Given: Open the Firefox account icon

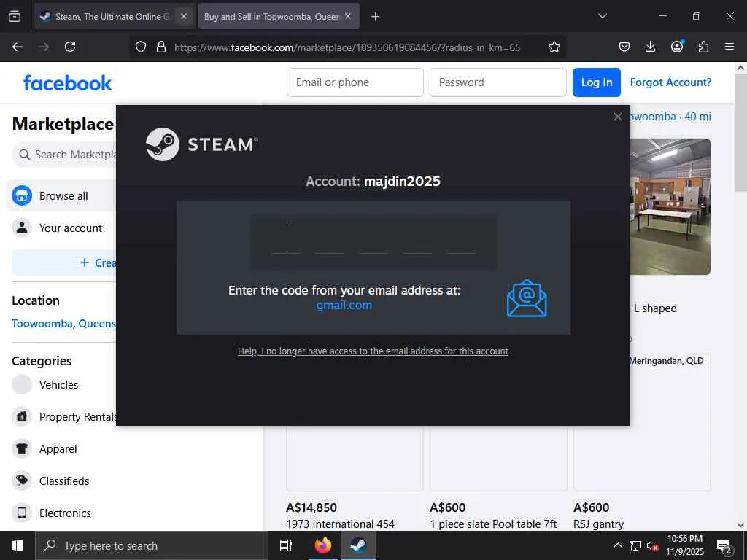Looking at the screenshot, I should pos(677,46).
